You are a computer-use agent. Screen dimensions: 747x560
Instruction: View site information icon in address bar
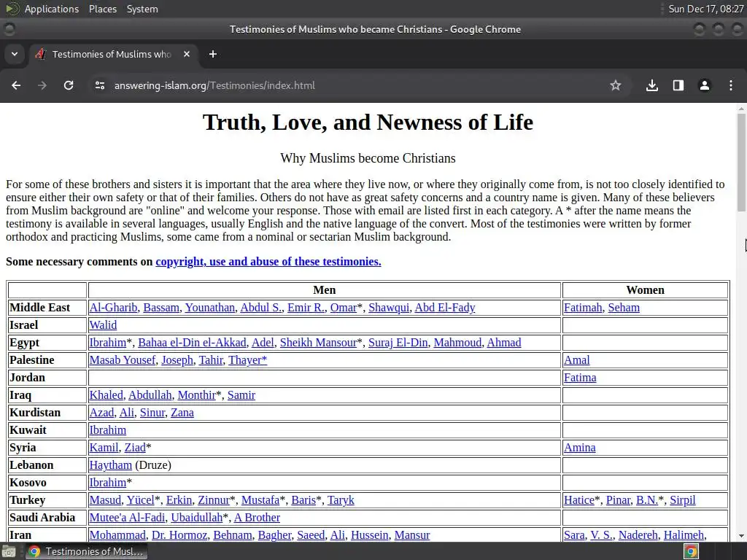tap(99, 85)
